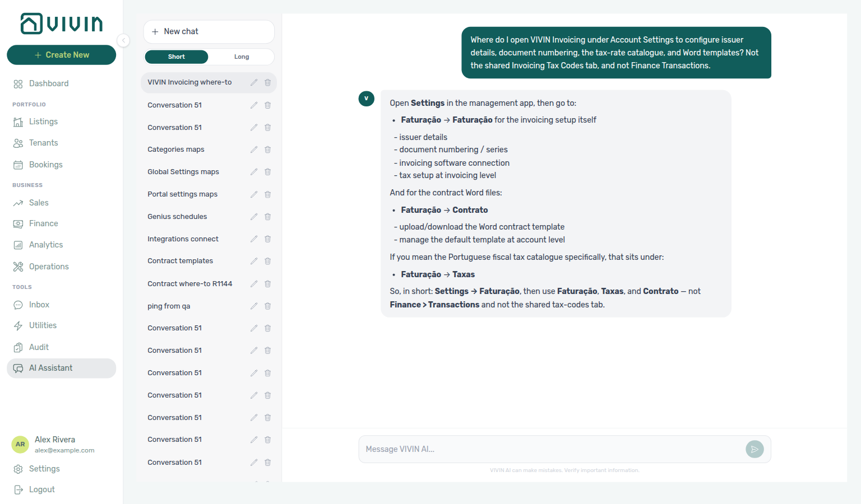Viewport: 861px width, 504px height.
Task: Click the Inbox chat bubble icon
Action: click(x=18, y=305)
